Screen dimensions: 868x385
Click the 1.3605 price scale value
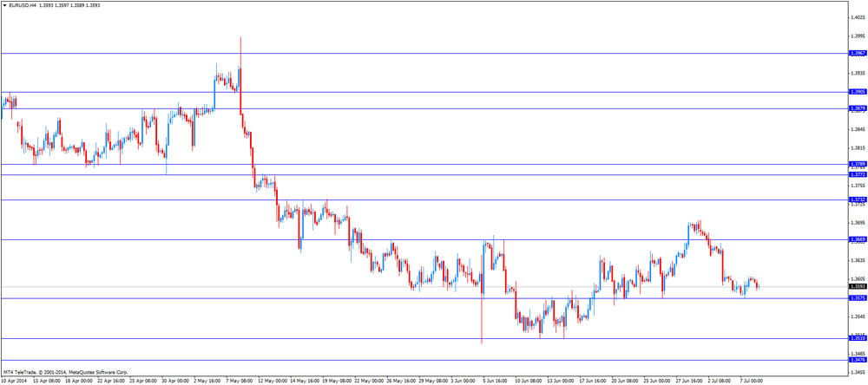coord(858,279)
